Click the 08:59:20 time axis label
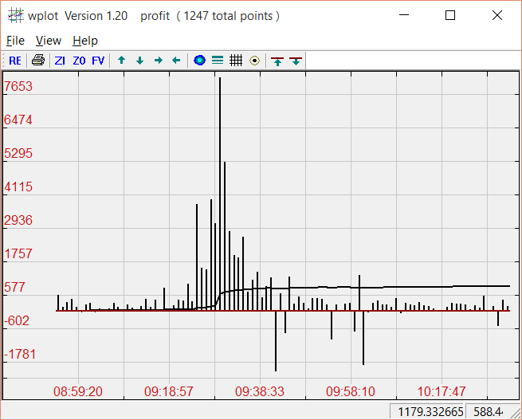Image resolution: width=522 pixels, height=420 pixels. 78,391
